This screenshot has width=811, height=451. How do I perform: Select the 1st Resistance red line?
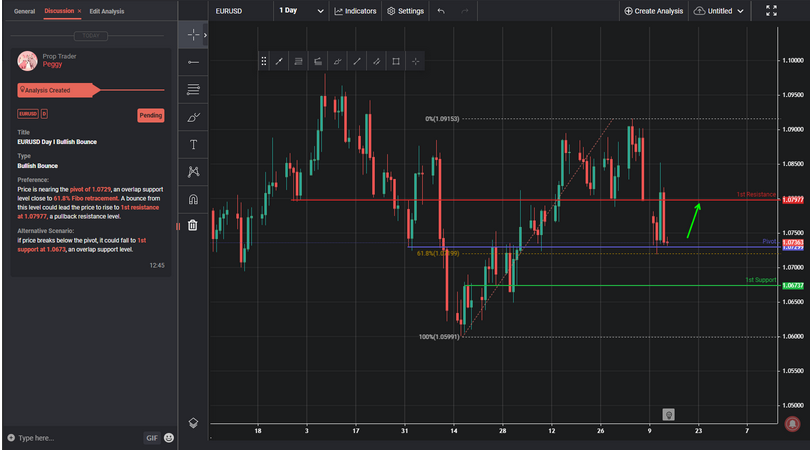[534, 200]
